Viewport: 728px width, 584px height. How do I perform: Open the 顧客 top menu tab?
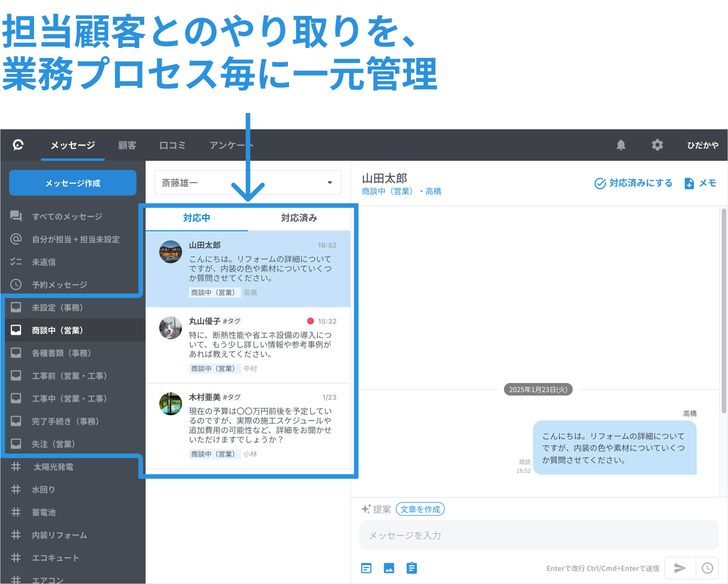pyautogui.click(x=127, y=145)
